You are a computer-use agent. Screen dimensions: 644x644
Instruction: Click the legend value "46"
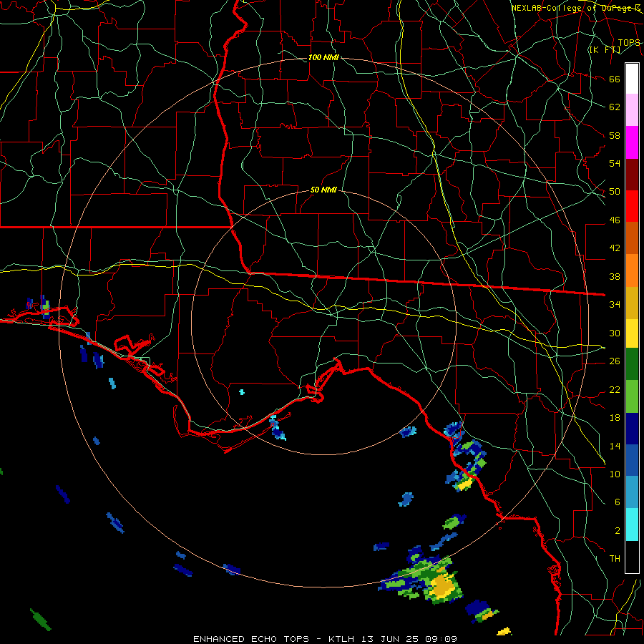click(615, 220)
